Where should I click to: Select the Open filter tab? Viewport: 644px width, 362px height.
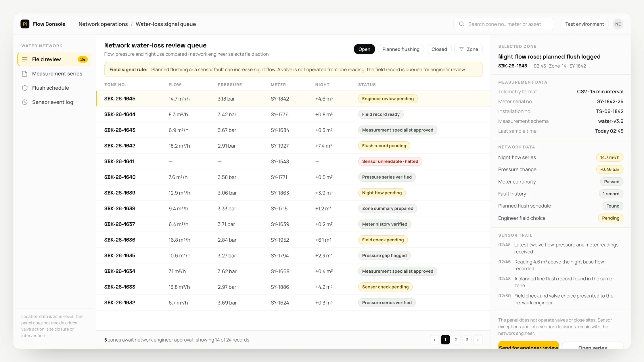click(364, 49)
